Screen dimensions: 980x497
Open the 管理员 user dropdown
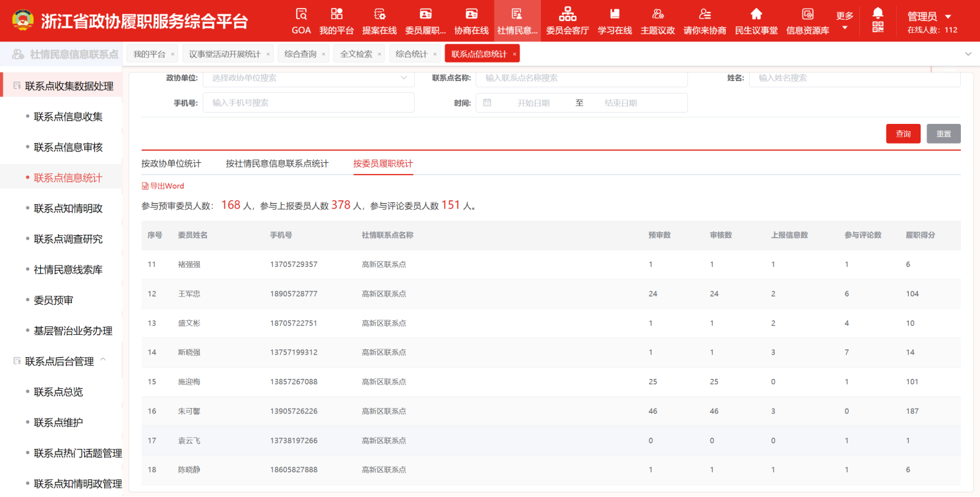929,16
